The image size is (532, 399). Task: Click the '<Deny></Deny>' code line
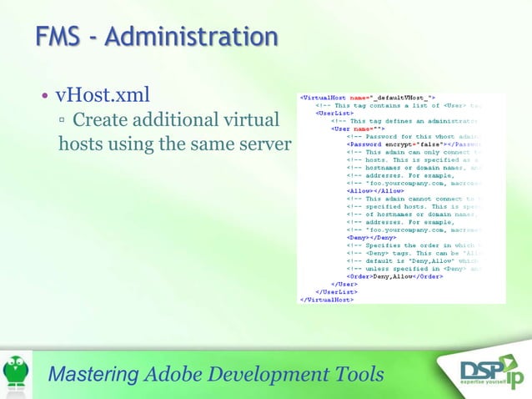(372, 237)
